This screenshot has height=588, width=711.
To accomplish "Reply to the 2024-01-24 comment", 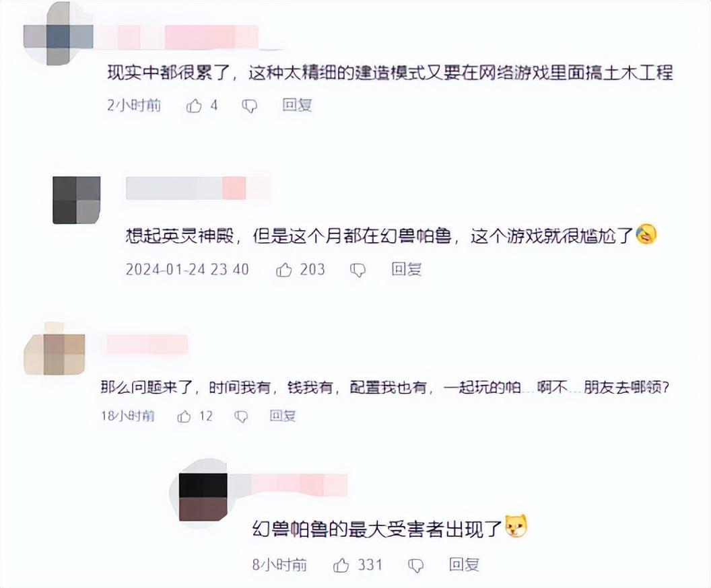I will [x=407, y=270].
